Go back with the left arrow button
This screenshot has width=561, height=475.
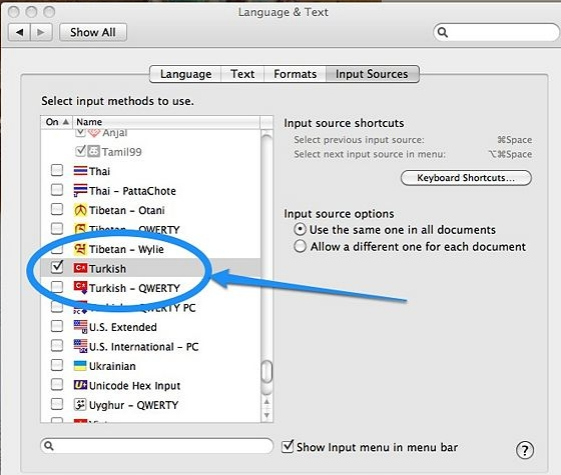(x=20, y=32)
